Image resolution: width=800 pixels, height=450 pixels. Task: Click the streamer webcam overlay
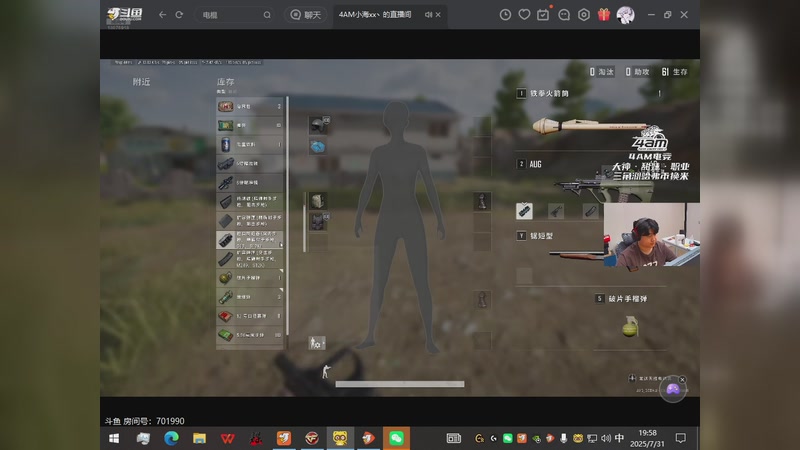652,235
